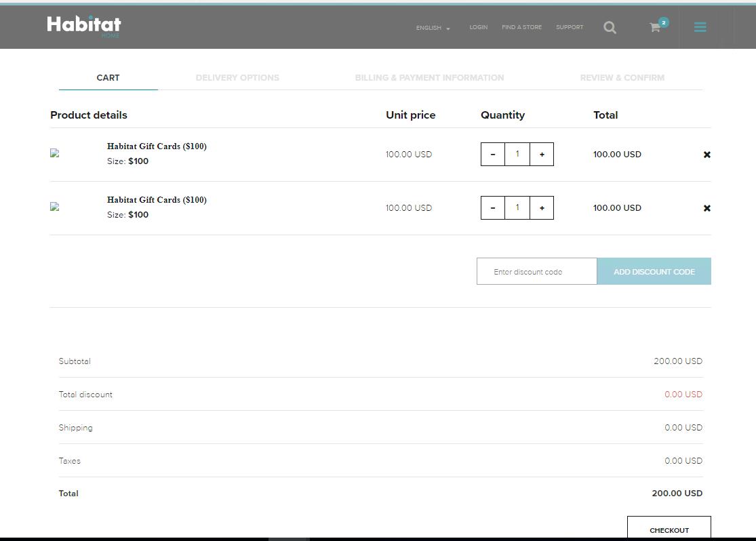
Task: Click the bold Total 200.00 USD amount
Action: coord(677,494)
